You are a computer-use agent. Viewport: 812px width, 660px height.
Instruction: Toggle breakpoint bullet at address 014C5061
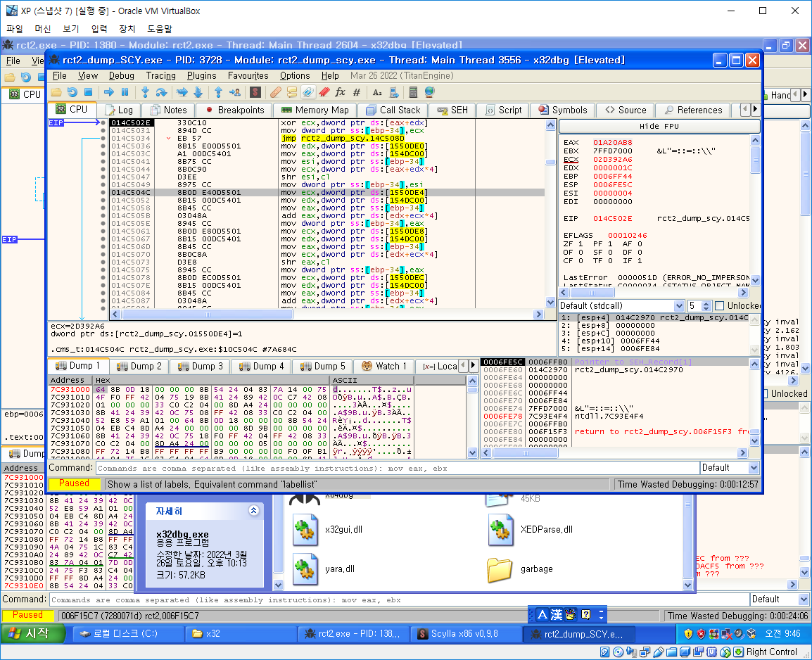click(103, 231)
